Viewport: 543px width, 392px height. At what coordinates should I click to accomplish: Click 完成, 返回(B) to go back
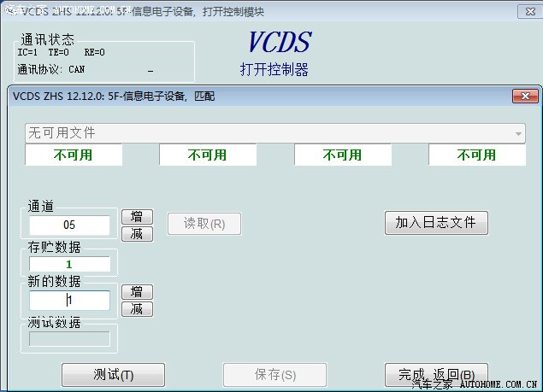tap(436, 375)
